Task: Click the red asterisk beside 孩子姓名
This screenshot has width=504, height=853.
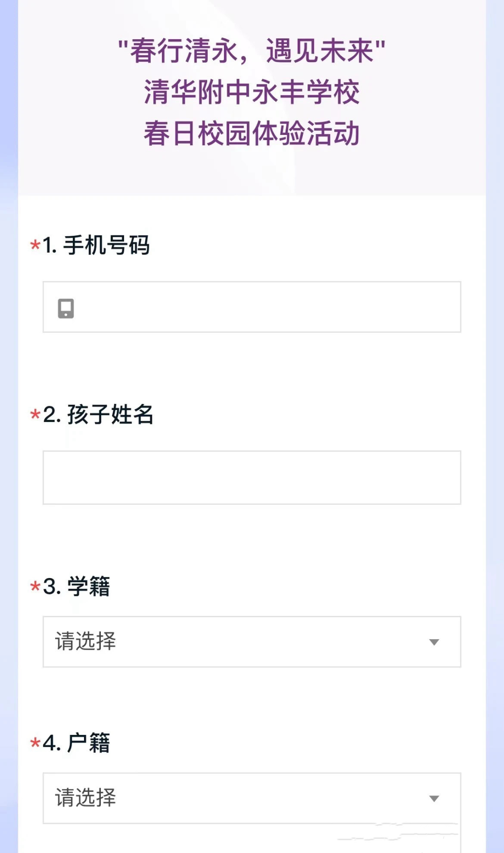Action: point(35,414)
